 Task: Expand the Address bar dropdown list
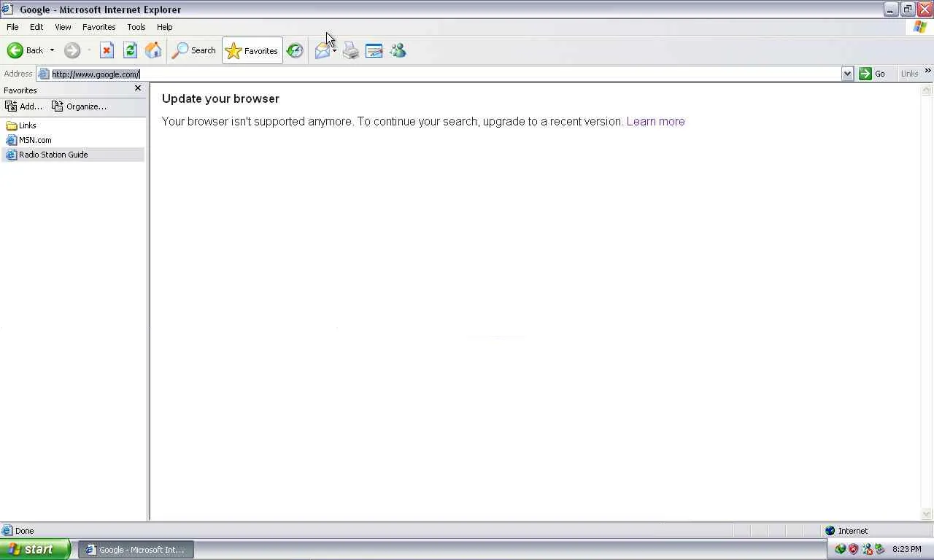[x=847, y=74]
